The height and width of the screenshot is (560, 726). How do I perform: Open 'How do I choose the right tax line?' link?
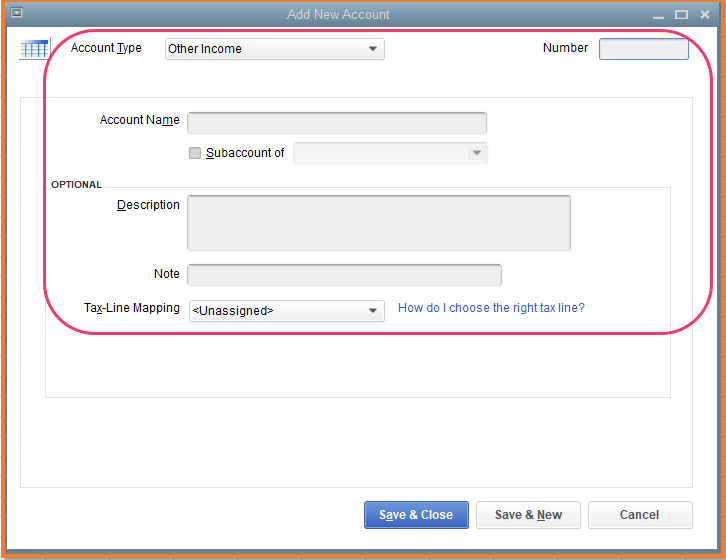(x=491, y=308)
